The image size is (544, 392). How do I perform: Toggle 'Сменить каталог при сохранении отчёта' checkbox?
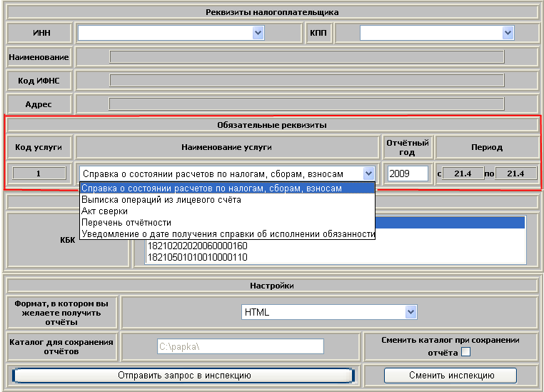[466, 352]
